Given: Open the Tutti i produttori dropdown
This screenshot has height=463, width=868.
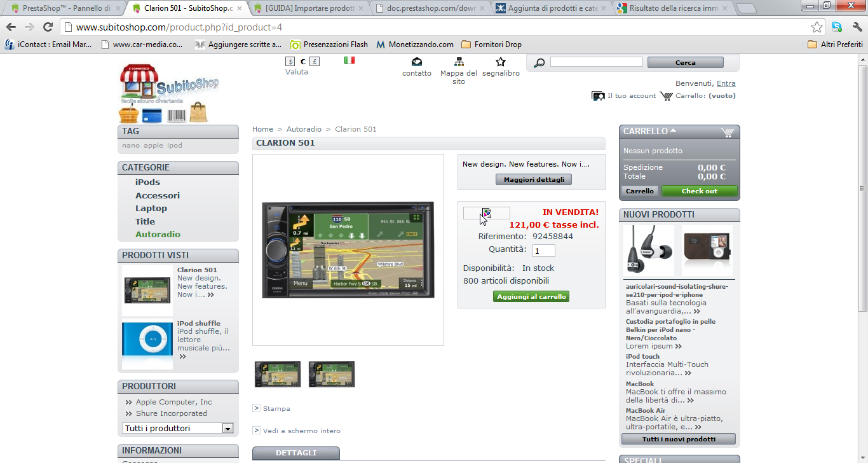Looking at the screenshot, I should 178,428.
